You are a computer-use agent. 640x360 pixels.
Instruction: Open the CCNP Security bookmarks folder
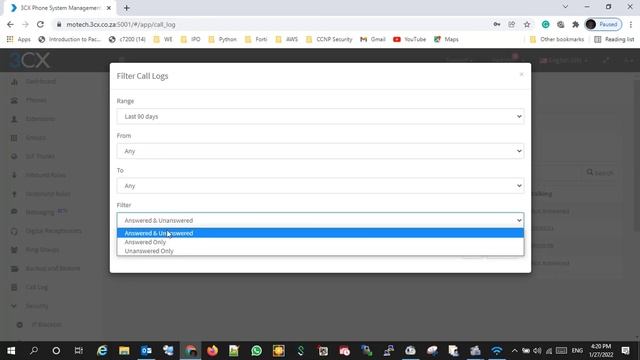(329, 39)
